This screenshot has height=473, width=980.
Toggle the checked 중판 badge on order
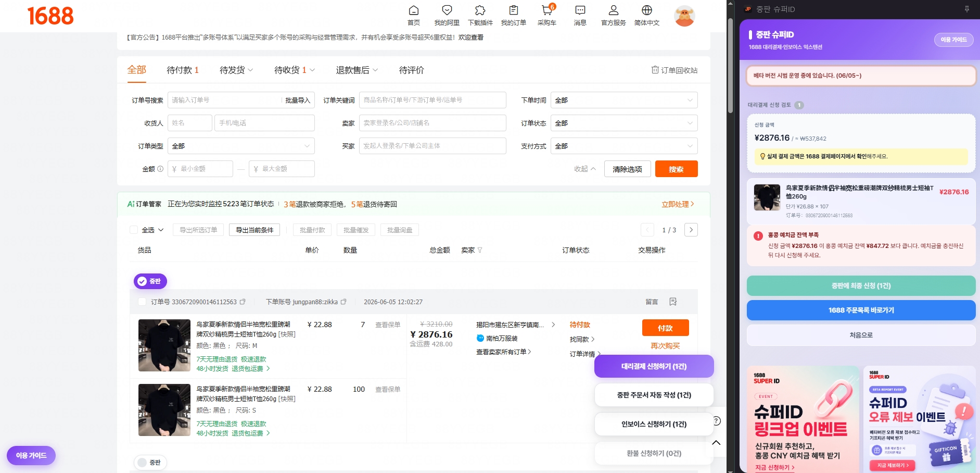150,281
